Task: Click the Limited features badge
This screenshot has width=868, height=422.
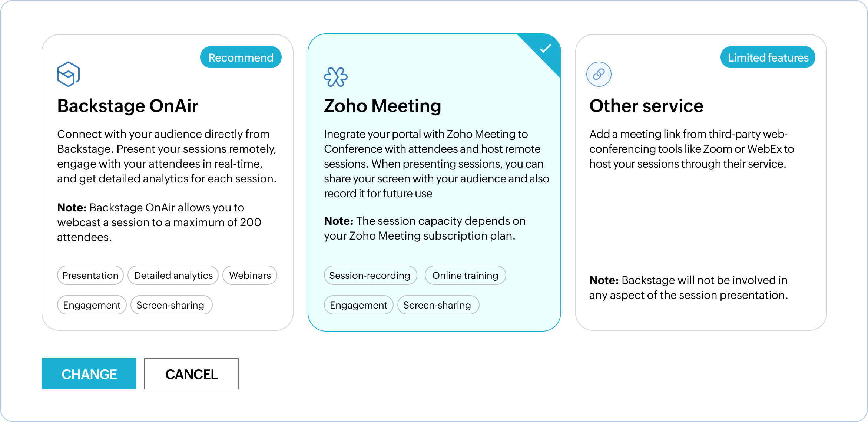Action: point(768,57)
